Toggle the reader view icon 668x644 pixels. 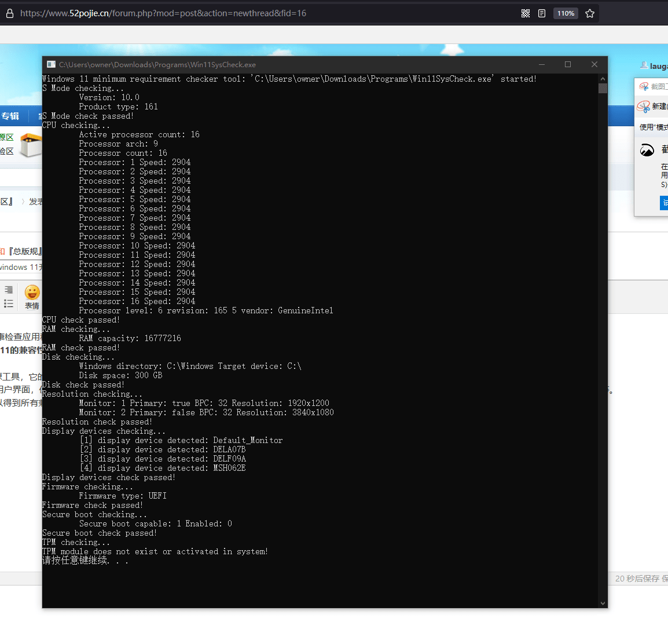pyautogui.click(x=541, y=14)
